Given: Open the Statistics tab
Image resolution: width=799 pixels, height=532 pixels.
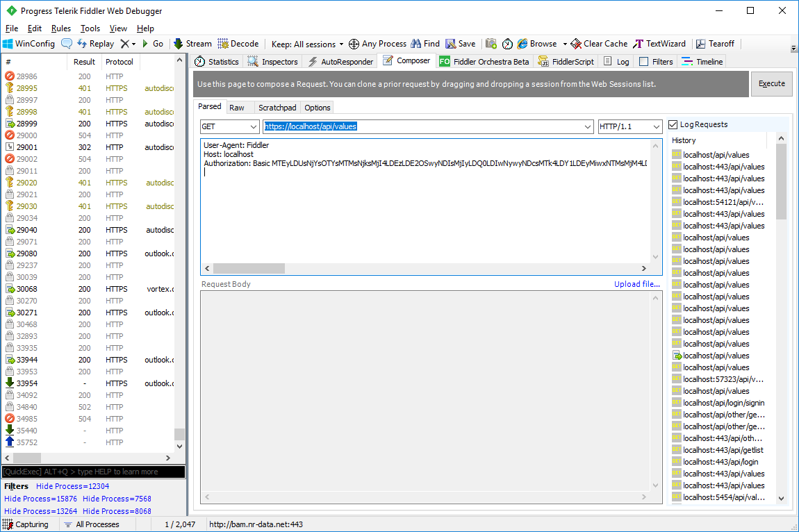Looking at the screenshot, I should 217,62.
